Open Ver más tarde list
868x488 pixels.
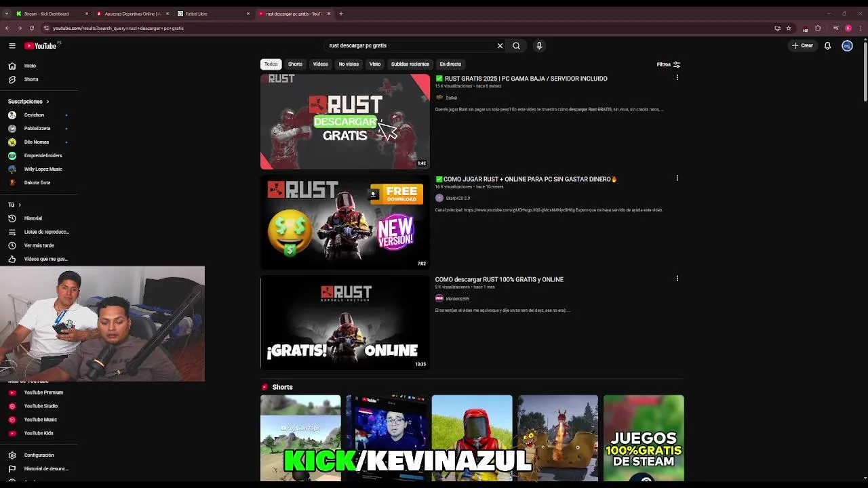click(39, 245)
